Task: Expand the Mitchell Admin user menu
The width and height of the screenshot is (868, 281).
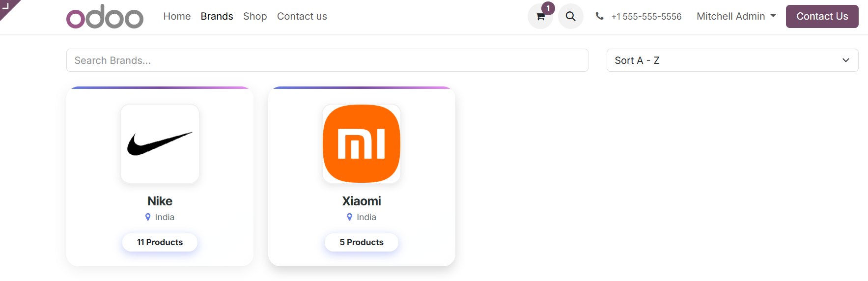Action: tap(736, 16)
